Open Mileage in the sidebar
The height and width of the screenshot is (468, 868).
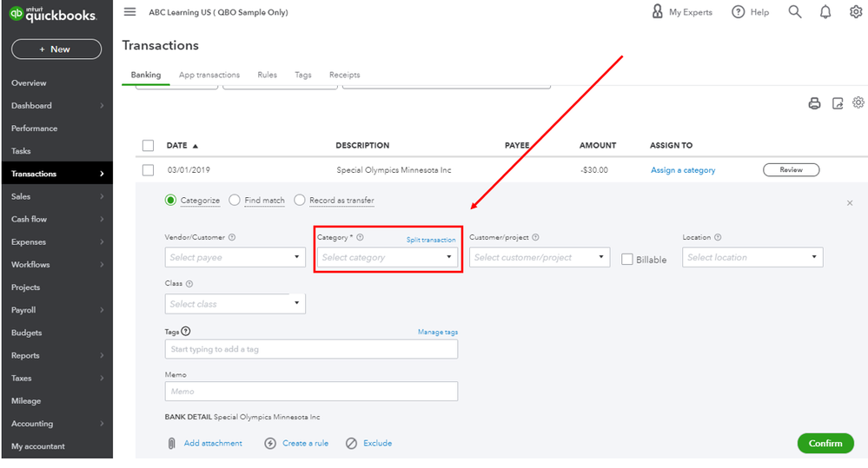click(x=26, y=401)
